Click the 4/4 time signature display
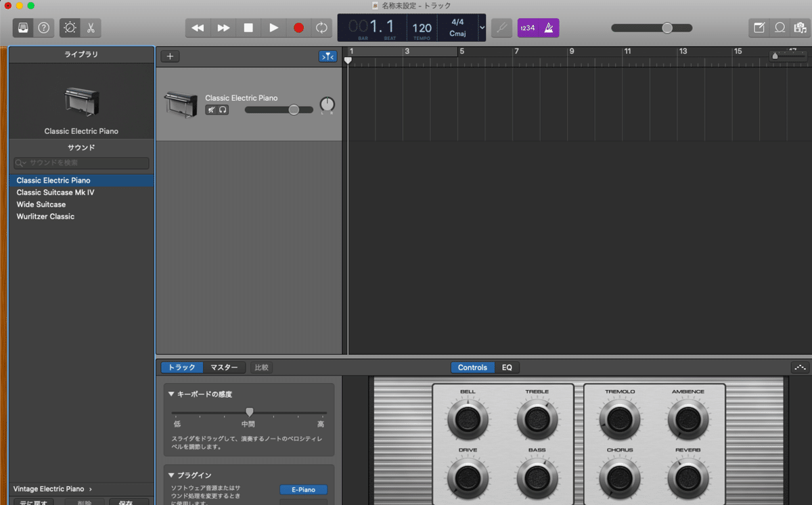Image resolution: width=812 pixels, height=505 pixels. pyautogui.click(x=457, y=22)
